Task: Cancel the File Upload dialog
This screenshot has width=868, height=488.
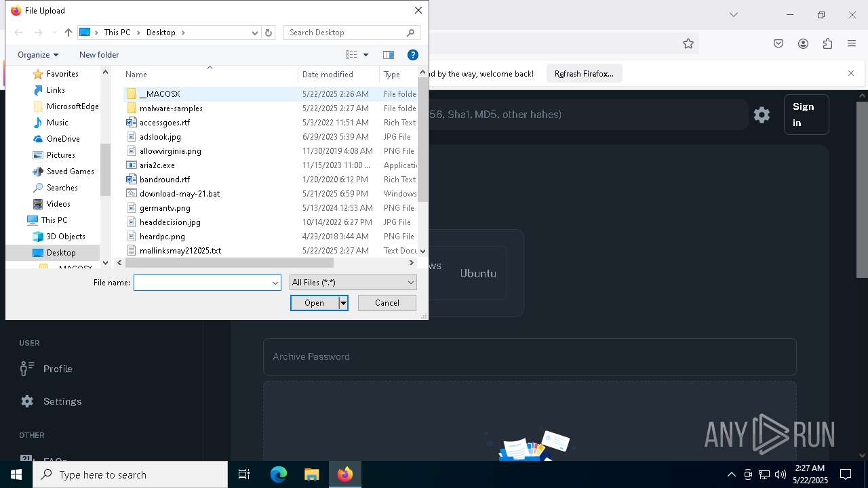Action: (x=387, y=303)
